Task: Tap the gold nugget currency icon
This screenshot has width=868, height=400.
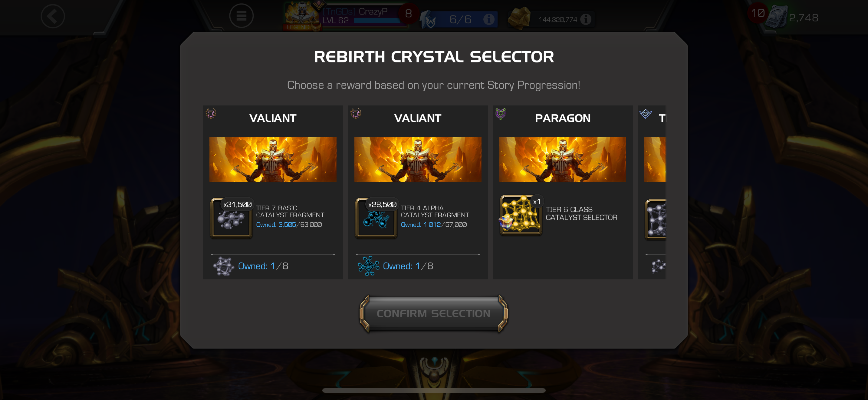Action: click(x=519, y=18)
